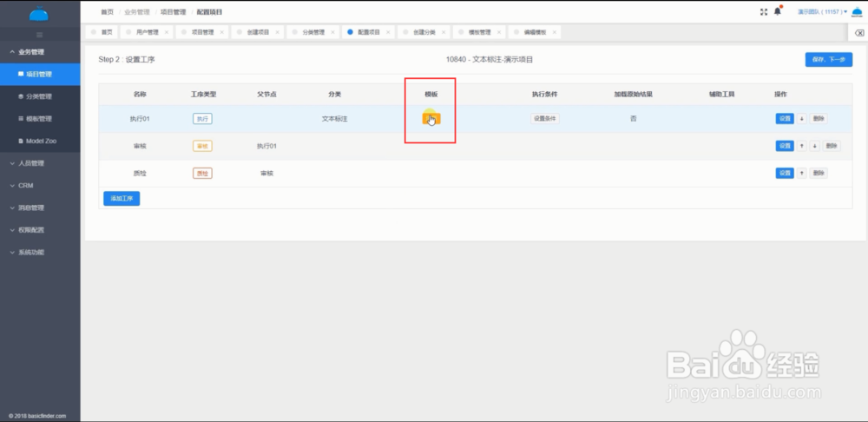Switch to the 用户管理 tab
868x422 pixels.
(147, 32)
